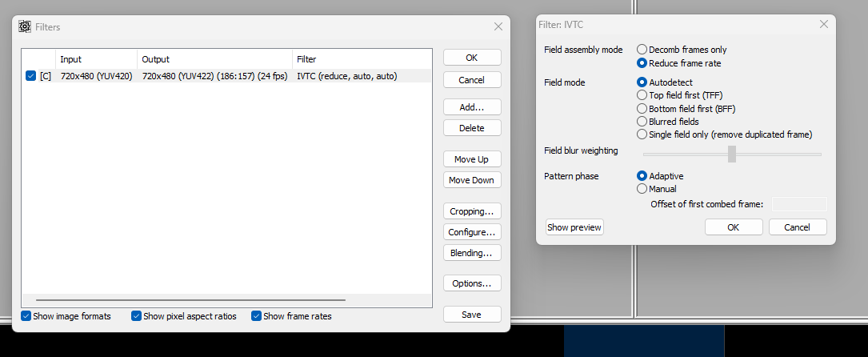Click the Field blur weighting slider
Image resolution: width=868 pixels, height=357 pixels.
pyautogui.click(x=732, y=154)
